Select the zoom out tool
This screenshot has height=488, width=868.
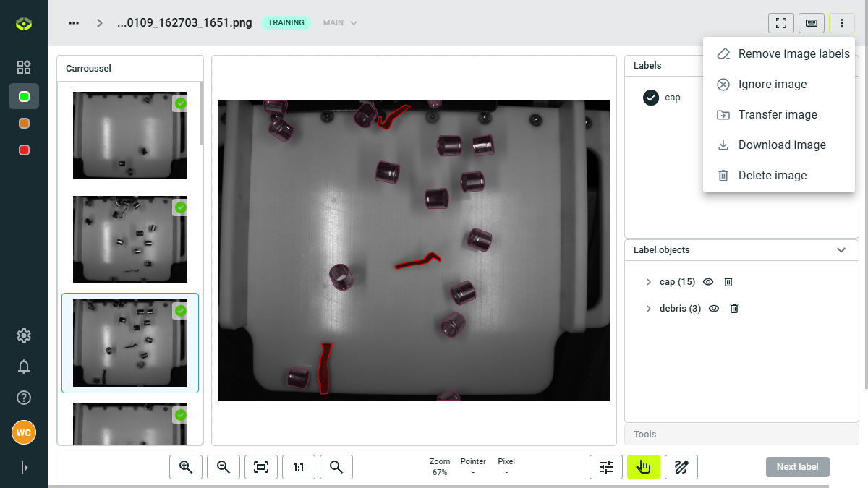224,467
